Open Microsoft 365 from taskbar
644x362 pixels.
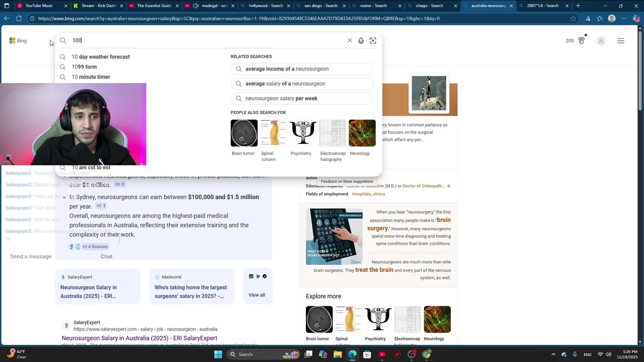[323, 354]
